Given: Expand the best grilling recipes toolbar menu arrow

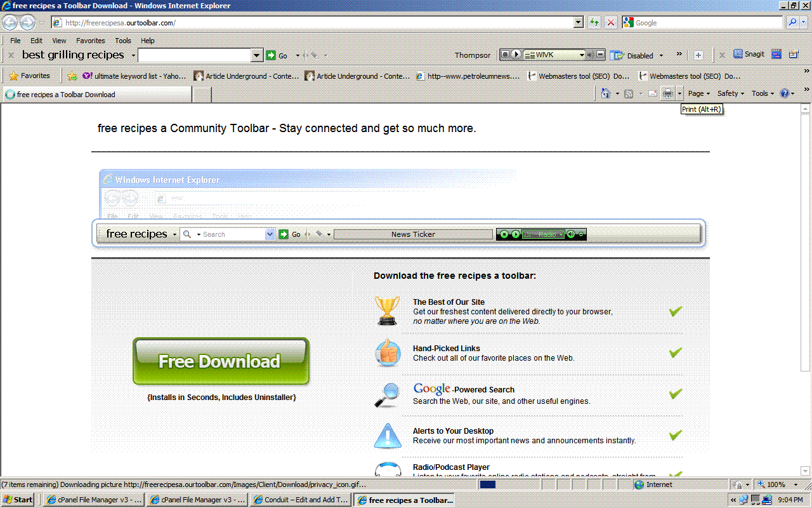Looking at the screenshot, I should coord(133,56).
